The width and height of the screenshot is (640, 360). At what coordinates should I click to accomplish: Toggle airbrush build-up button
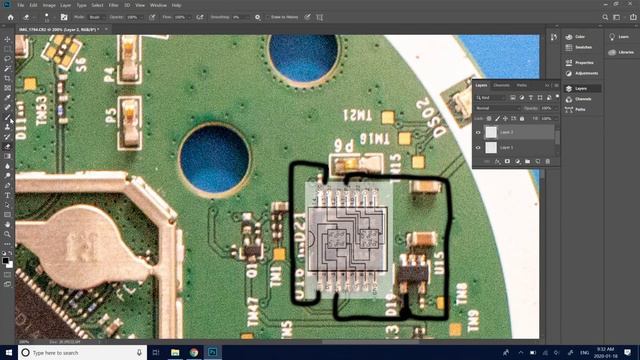click(x=200, y=17)
